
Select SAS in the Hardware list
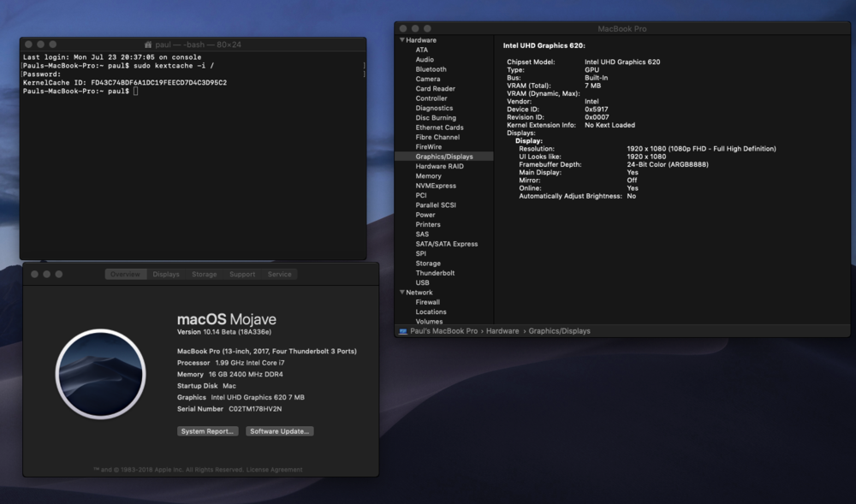[x=422, y=234]
